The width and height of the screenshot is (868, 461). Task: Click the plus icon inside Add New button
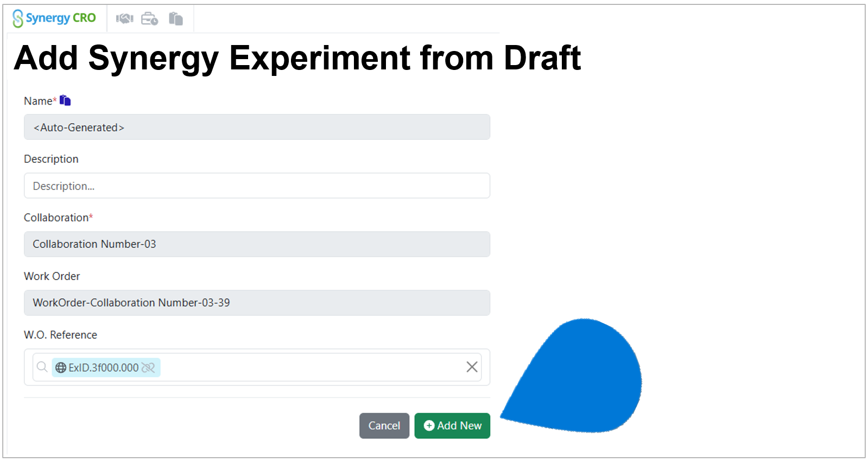tap(429, 426)
